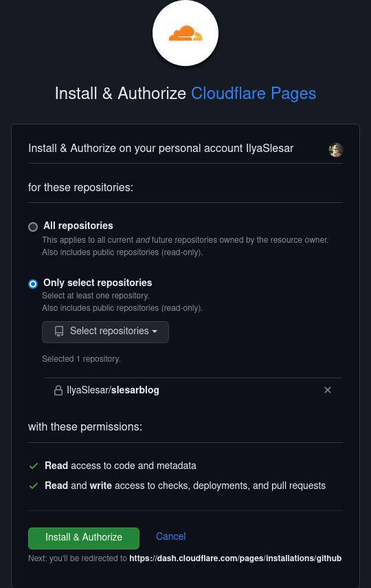
Task: Open the Cloudflare Pages link in the heading
Action: (254, 94)
